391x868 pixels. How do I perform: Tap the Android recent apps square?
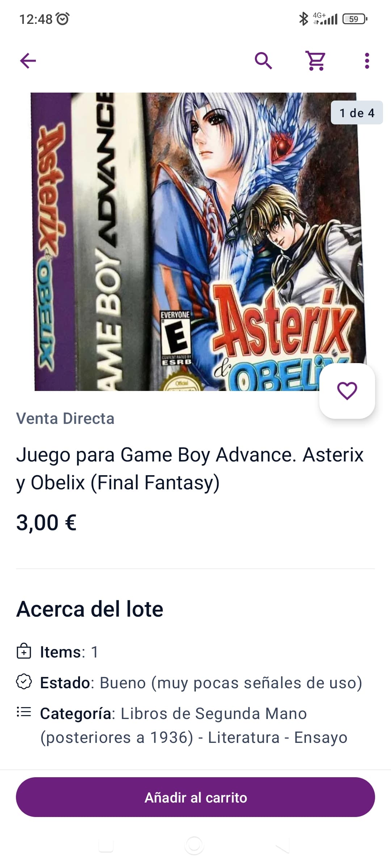[x=106, y=846]
